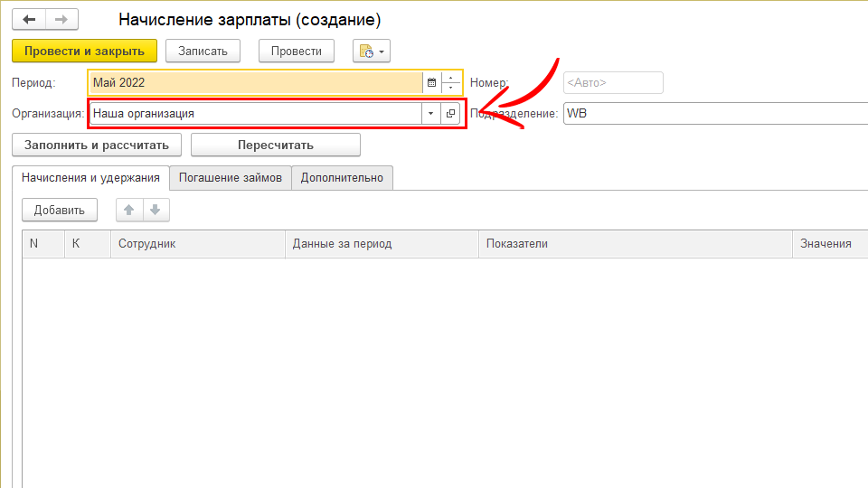
Task: Expand the Организация dropdown list
Action: pyautogui.click(x=430, y=114)
